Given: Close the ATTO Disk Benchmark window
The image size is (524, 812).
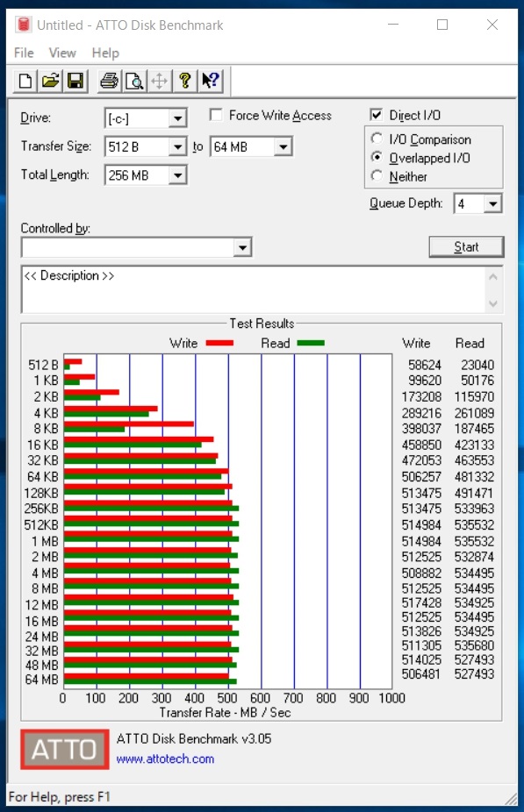Looking at the screenshot, I should 492,25.
